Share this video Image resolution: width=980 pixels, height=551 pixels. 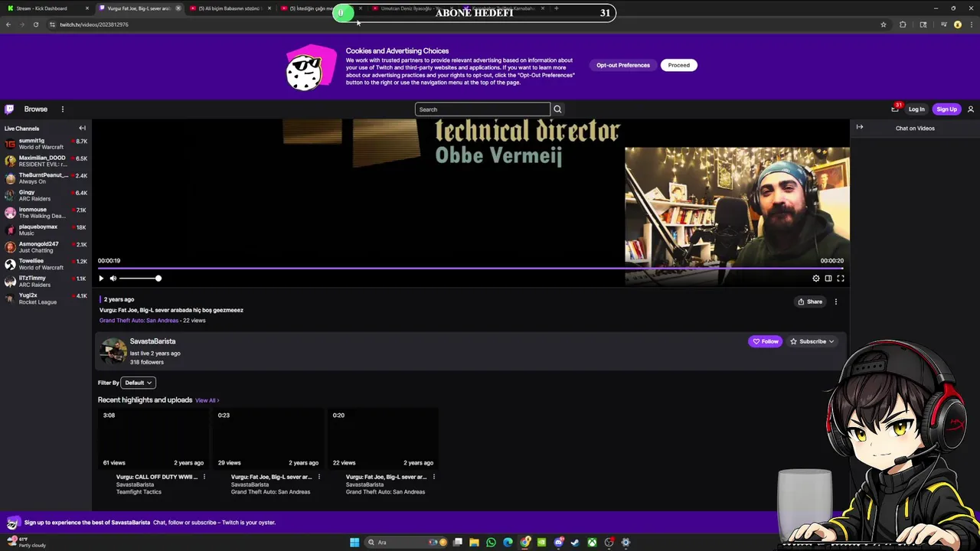coord(810,302)
